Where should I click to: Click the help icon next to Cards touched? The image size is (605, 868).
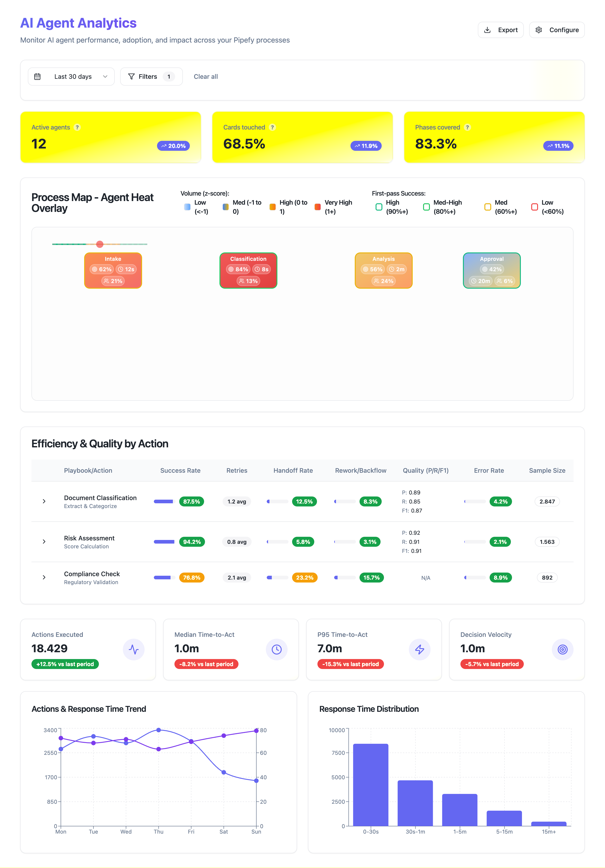coord(272,127)
